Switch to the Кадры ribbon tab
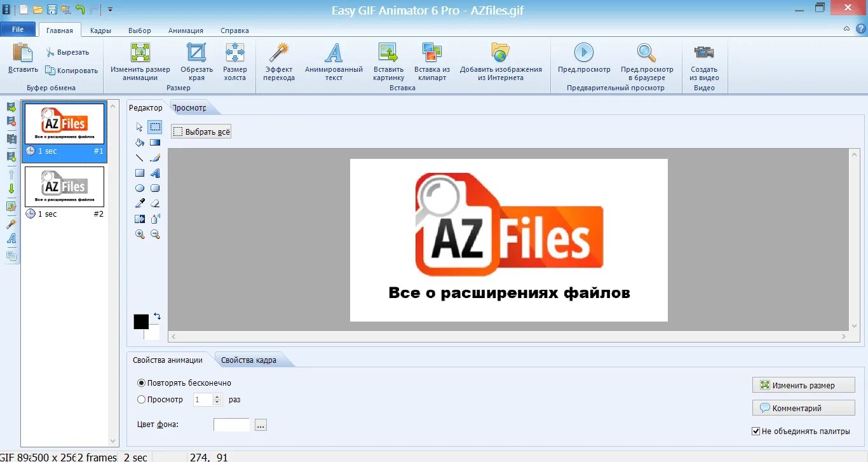Screen dimensions: 868x462 tap(100, 31)
